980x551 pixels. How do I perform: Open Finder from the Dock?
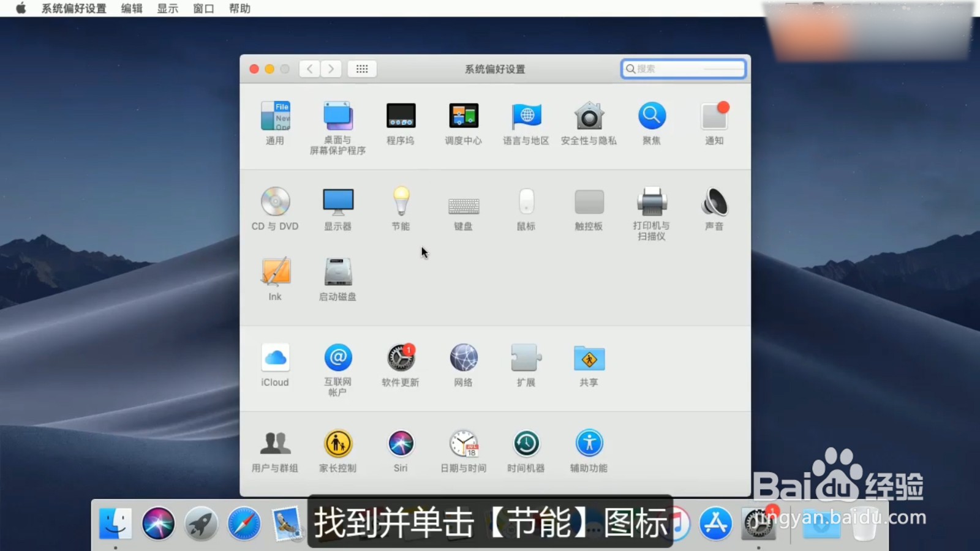pos(115,524)
